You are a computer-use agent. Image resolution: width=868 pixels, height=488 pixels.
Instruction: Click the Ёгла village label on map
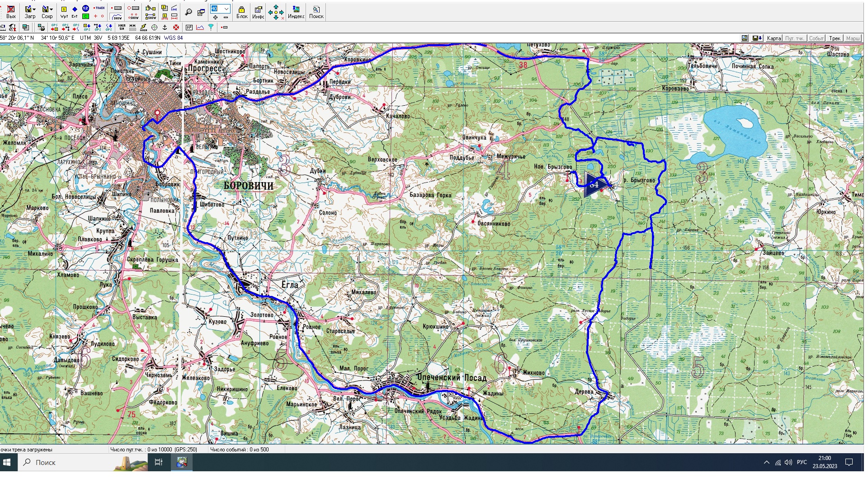coord(290,285)
